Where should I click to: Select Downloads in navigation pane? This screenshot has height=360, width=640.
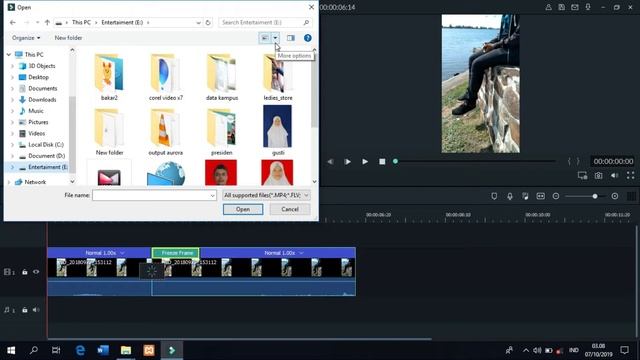tap(42, 100)
